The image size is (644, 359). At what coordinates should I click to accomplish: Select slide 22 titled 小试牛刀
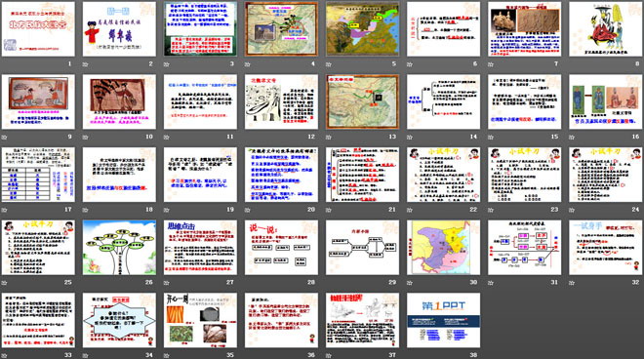click(443, 175)
